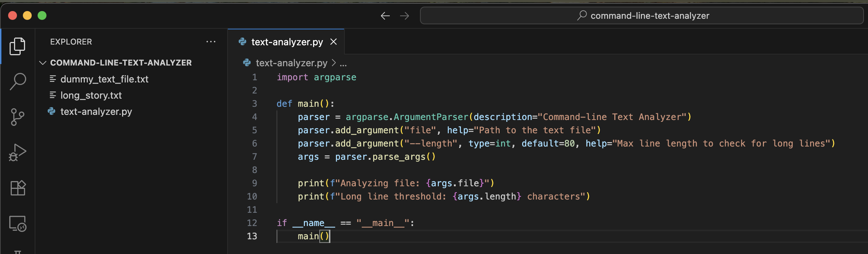Click the macOS green fullscreen button
The image size is (868, 254).
(42, 15)
